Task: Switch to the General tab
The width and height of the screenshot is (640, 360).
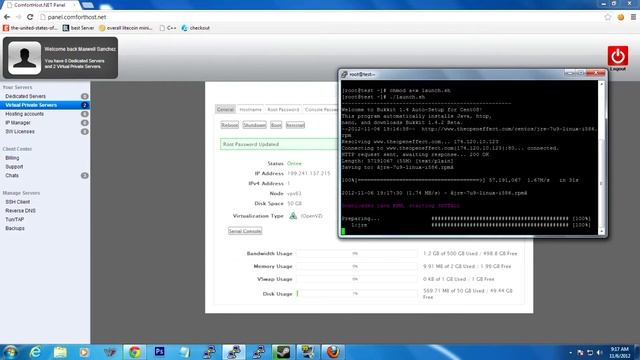Action: (225, 109)
